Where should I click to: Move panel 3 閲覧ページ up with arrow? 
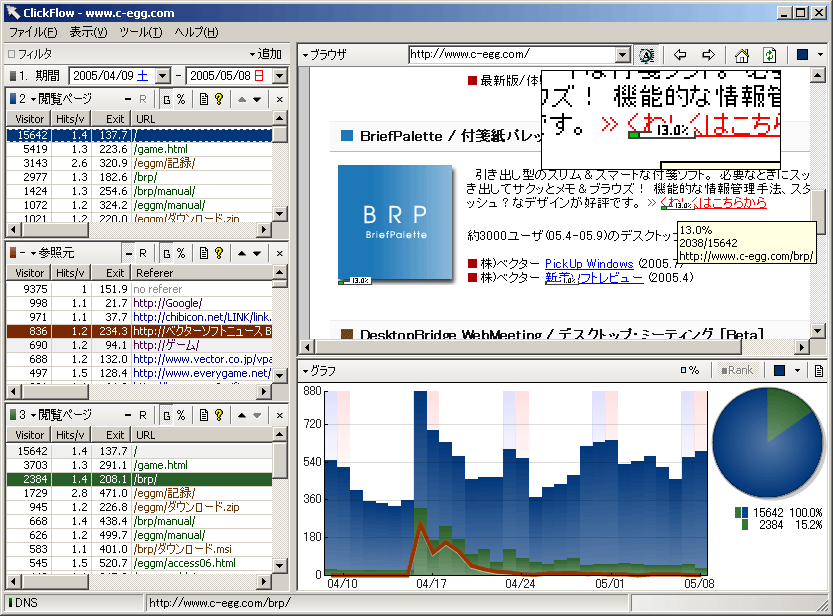coord(242,415)
